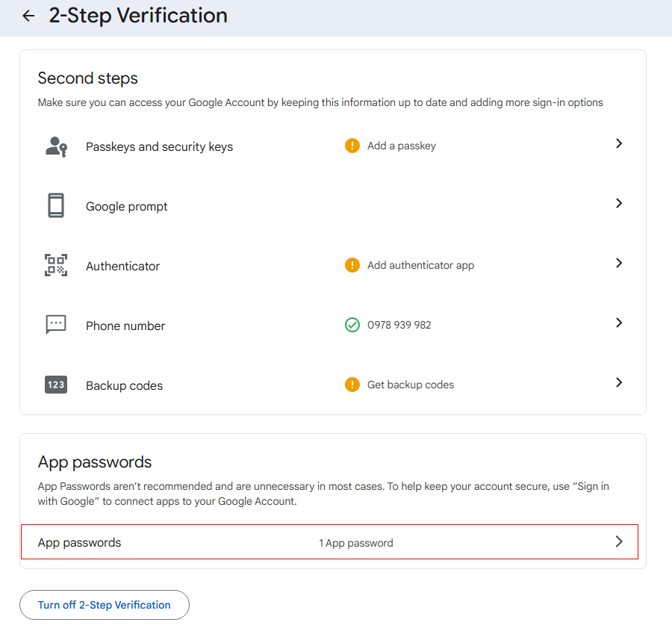The width and height of the screenshot is (672, 637).
Task: Open the Phone number row chevron
Action: (619, 323)
